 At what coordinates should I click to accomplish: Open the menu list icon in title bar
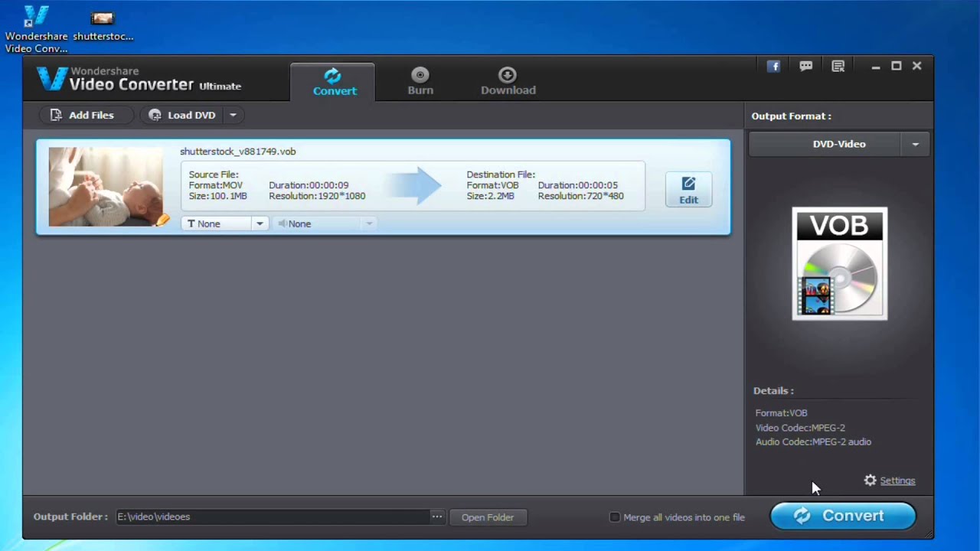tap(838, 67)
